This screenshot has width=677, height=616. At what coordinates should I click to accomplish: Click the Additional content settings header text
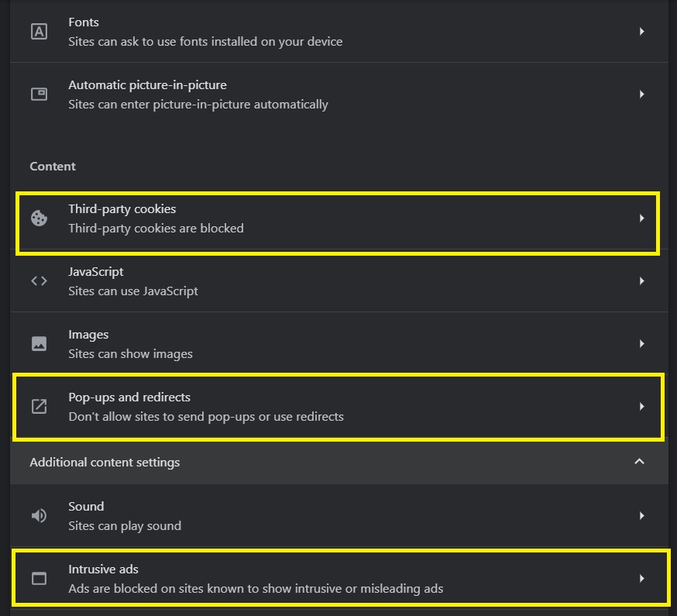(x=105, y=462)
